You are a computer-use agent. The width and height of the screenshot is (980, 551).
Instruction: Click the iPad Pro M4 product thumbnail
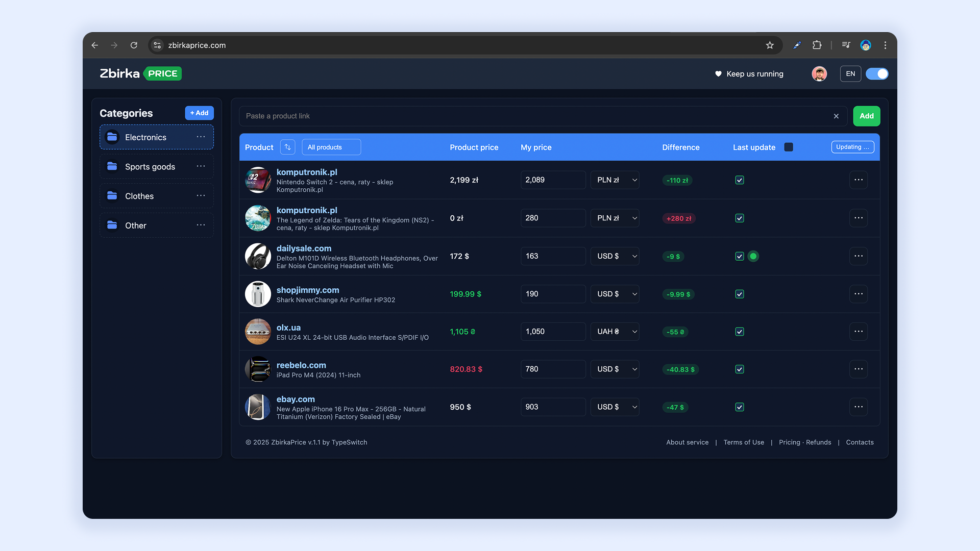(258, 369)
